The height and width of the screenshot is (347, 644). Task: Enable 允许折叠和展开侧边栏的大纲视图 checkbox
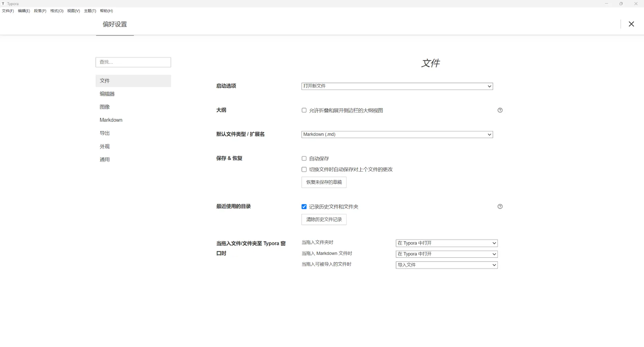click(304, 110)
